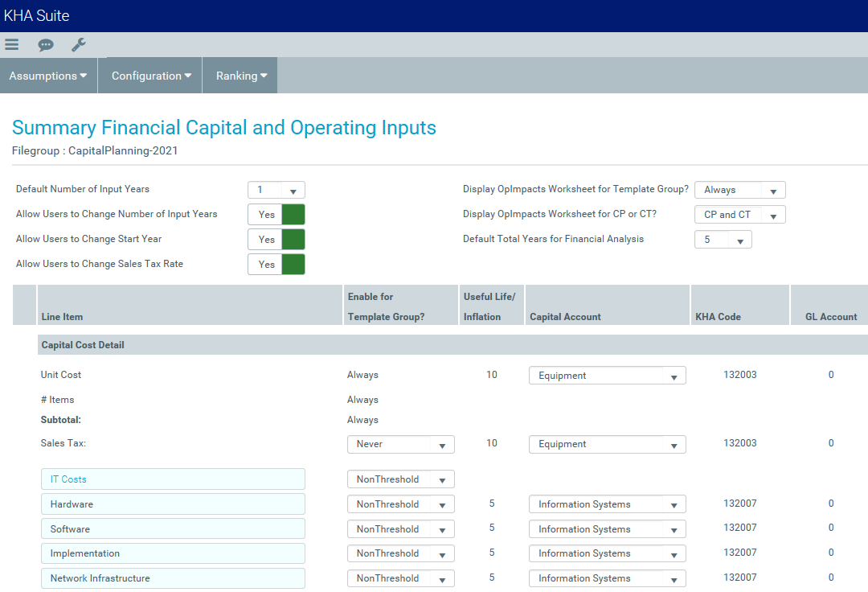Change Unit Cost capital account dropdown
This screenshot has width=868, height=592.
(x=607, y=376)
